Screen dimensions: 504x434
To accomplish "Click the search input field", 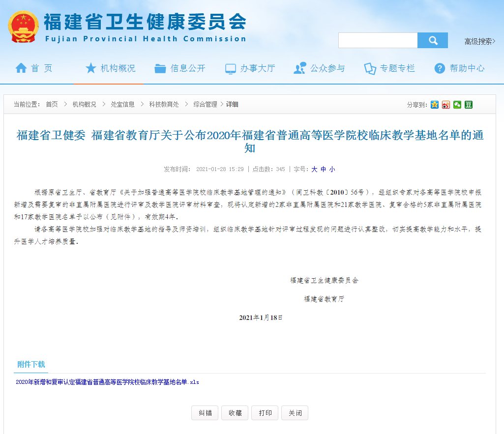I will (x=378, y=40).
